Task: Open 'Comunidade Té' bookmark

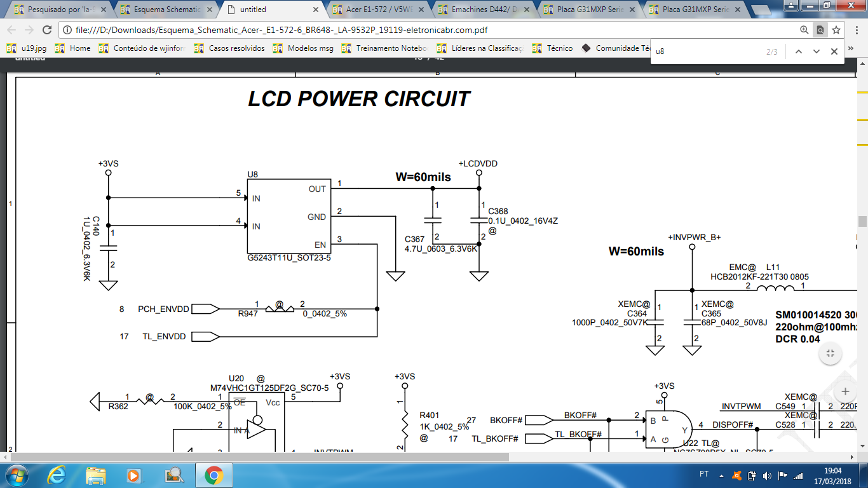Action: [616, 48]
